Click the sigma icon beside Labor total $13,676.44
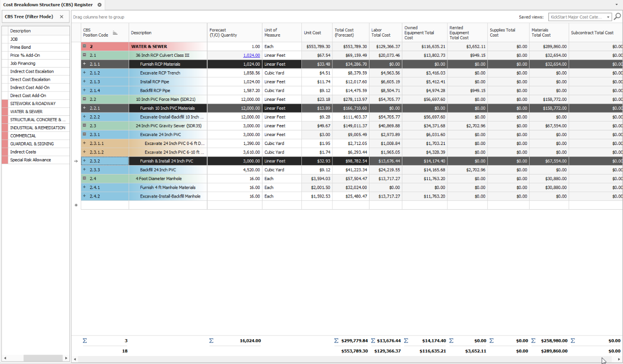Screen dimensions: 623x364 373,341
